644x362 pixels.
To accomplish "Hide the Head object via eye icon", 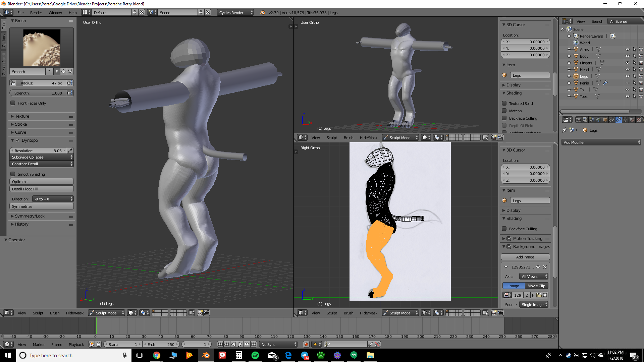I will point(627,70).
